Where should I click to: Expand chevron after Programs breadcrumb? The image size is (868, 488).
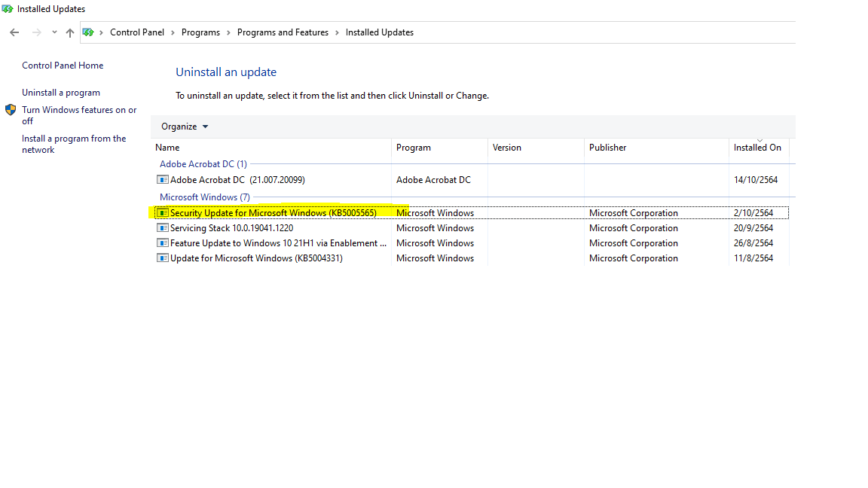(228, 32)
